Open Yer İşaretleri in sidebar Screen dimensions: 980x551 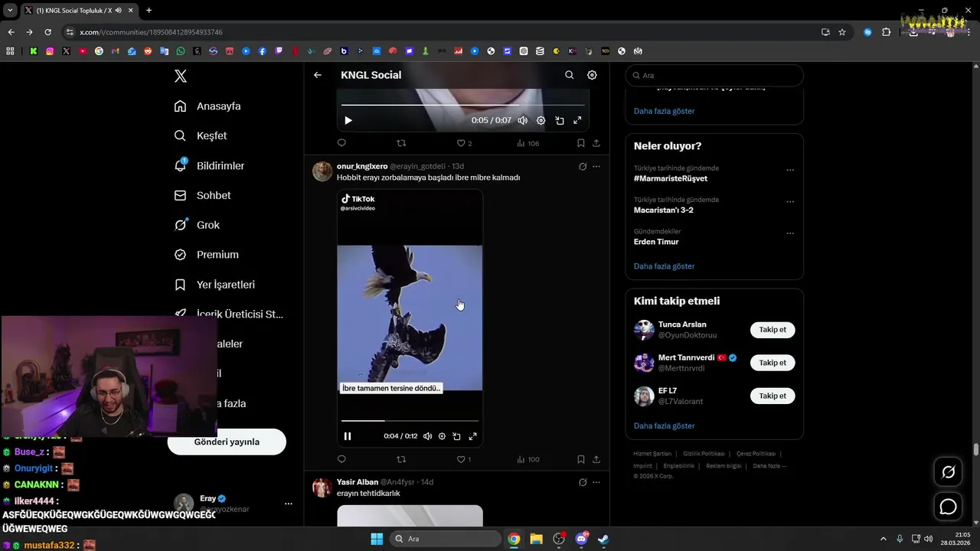tap(214, 285)
